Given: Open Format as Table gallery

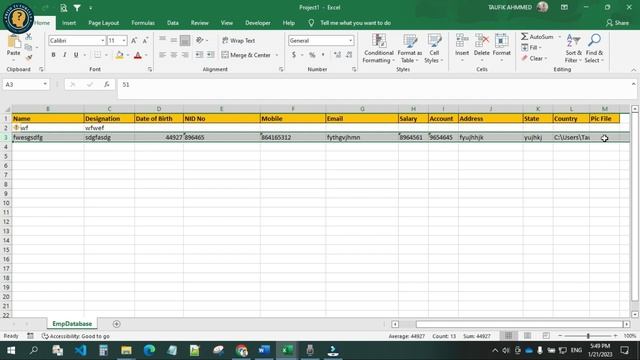Looking at the screenshot, I should pyautogui.click(x=409, y=49).
